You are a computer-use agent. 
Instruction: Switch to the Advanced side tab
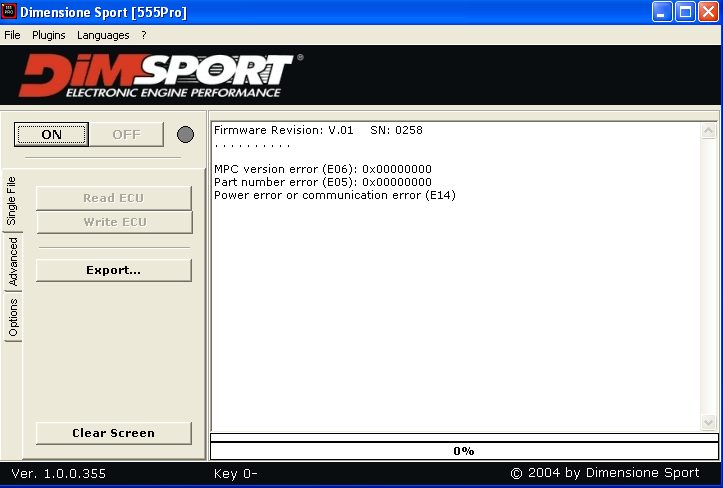click(x=13, y=262)
